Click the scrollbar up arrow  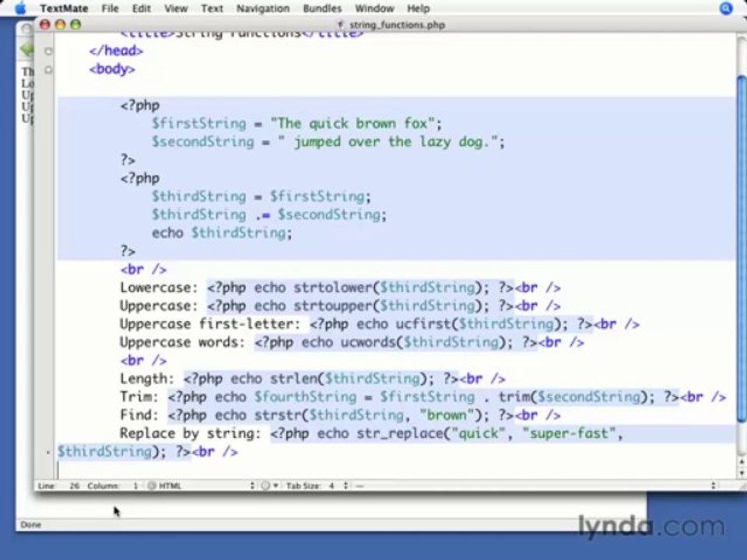tap(742, 462)
